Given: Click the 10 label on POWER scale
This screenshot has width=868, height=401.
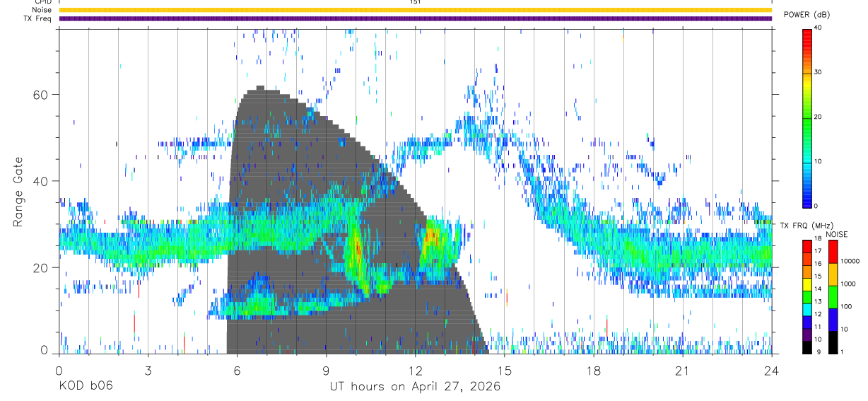Looking at the screenshot, I should click(818, 161).
